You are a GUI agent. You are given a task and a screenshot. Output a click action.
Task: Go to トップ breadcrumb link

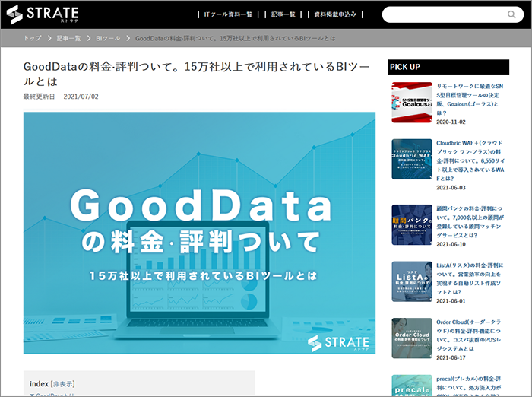click(33, 38)
